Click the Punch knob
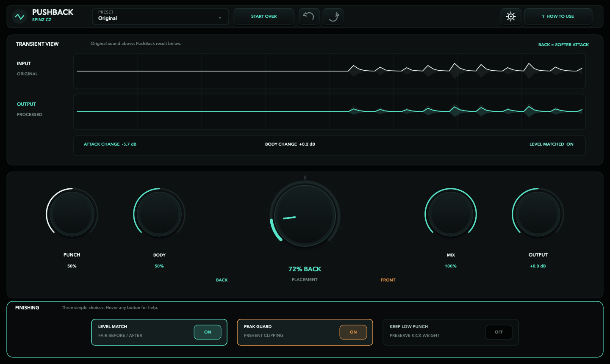Viewport: 610px width, 364px height. (72, 213)
